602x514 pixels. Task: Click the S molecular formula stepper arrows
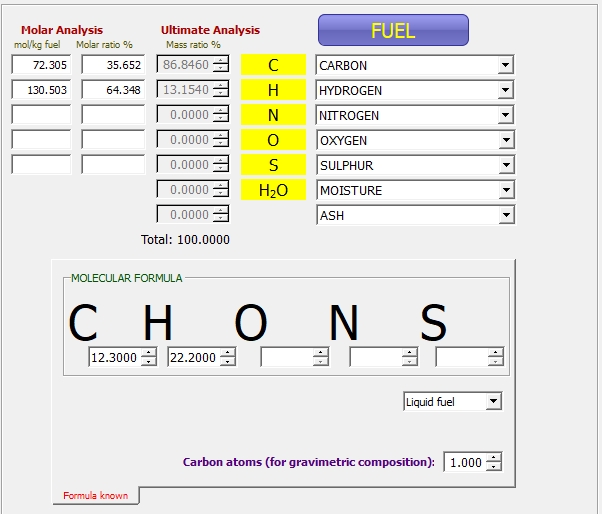click(496, 357)
